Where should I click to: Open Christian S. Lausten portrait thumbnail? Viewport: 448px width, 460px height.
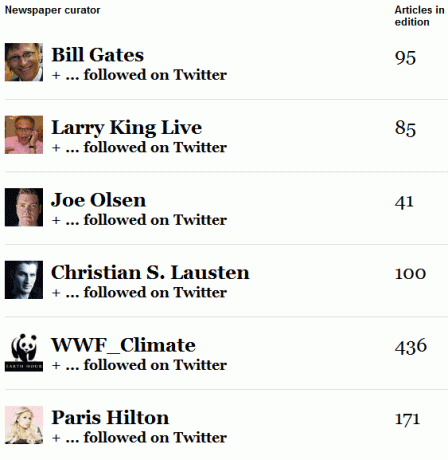24,280
